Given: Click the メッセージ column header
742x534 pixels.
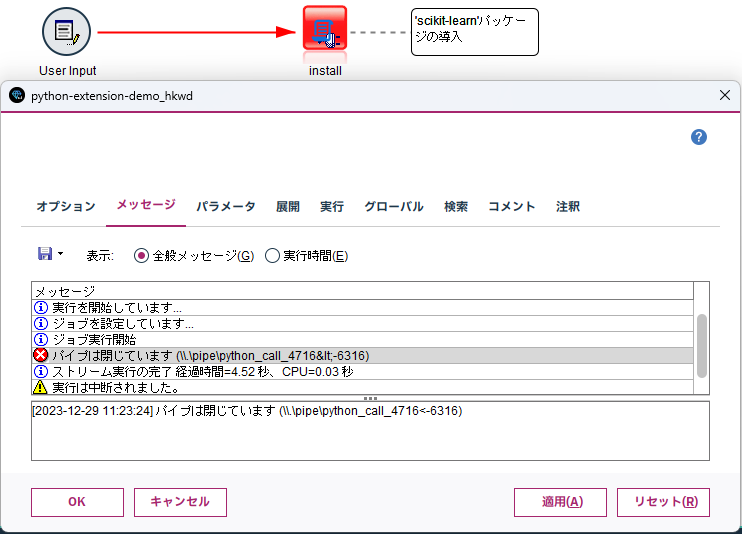Looking at the screenshot, I should coord(362,291).
